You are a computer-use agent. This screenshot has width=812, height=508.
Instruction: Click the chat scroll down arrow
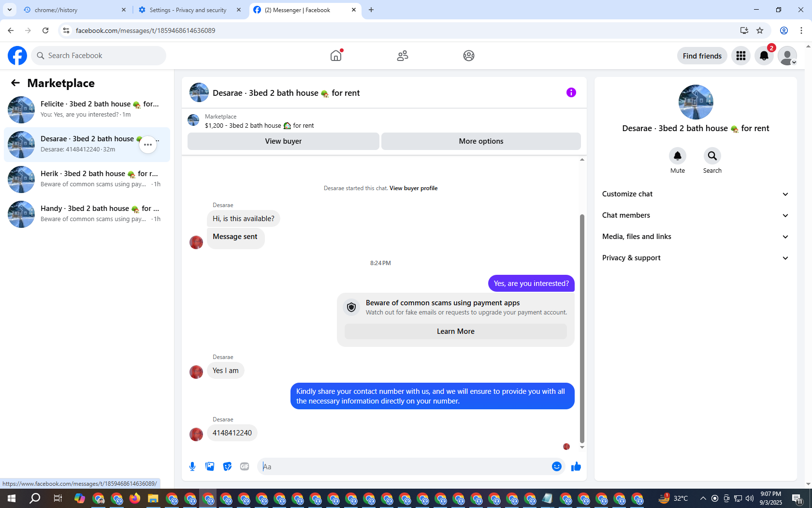pos(582,448)
